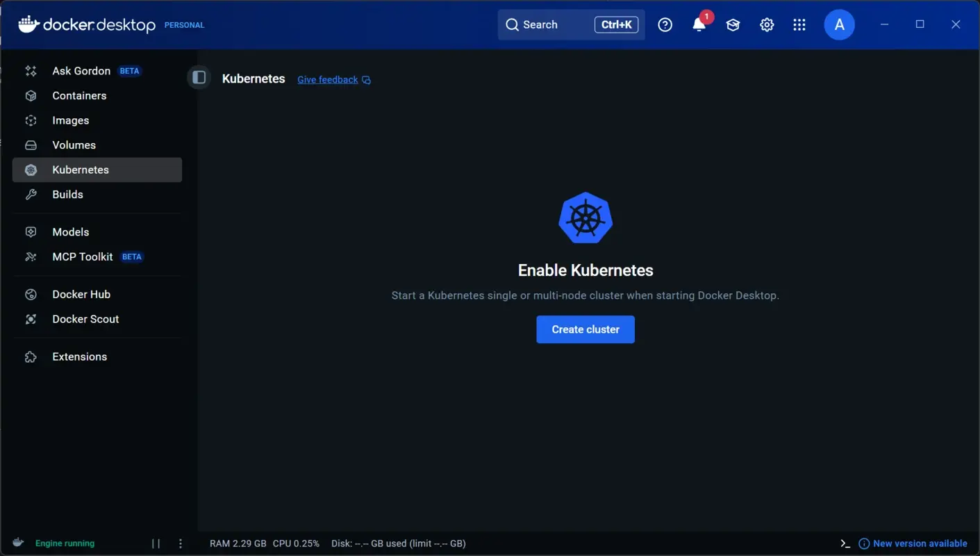Click the Docker whale engine status icon

pos(17,543)
